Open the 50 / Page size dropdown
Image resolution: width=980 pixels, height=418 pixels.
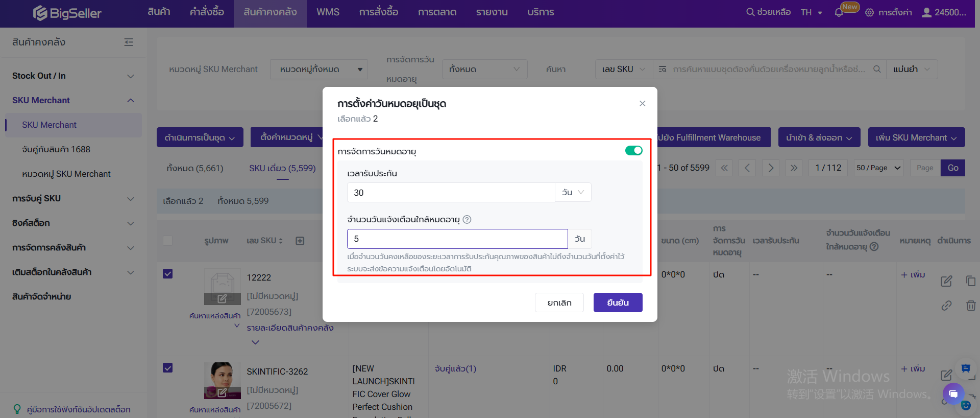(x=879, y=168)
